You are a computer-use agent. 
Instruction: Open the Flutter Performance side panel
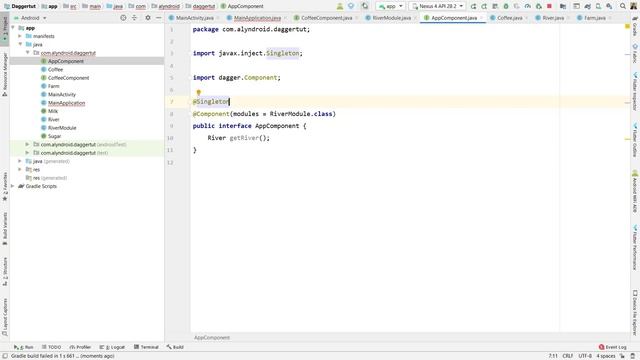[635, 247]
